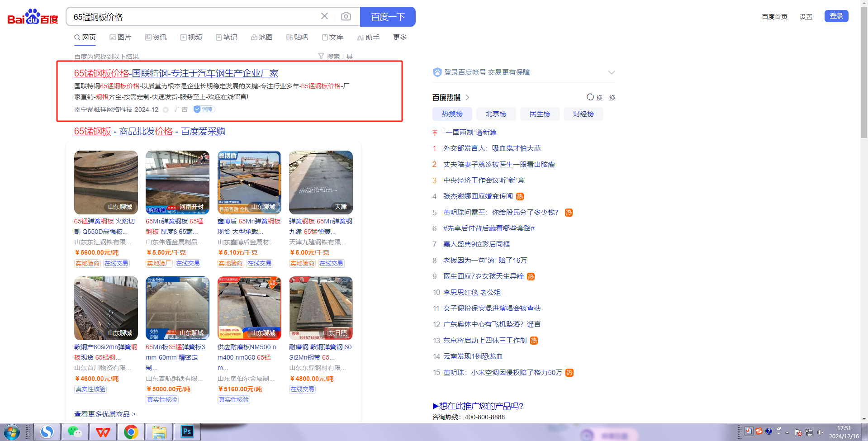
Task: Open the taskbar clock showing 17:51
Action: click(x=844, y=432)
